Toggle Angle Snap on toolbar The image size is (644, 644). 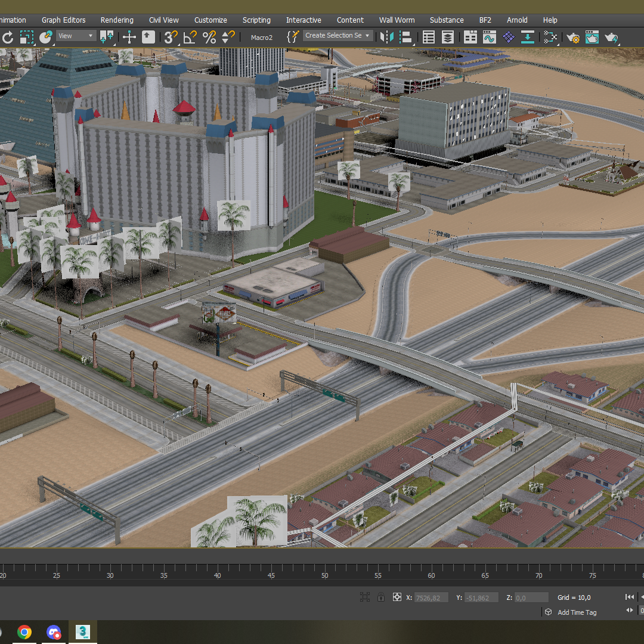click(190, 38)
